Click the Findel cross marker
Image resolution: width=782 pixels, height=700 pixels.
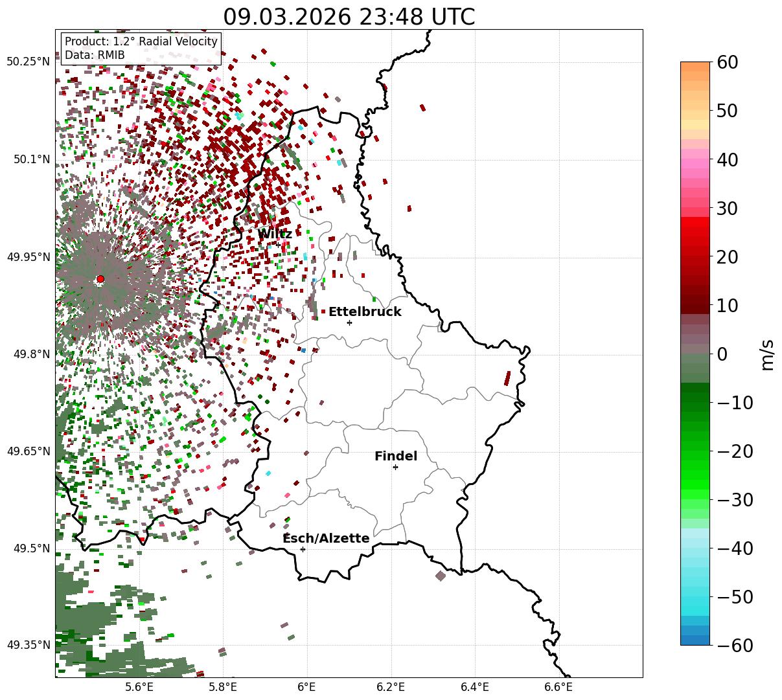pyautogui.click(x=395, y=467)
